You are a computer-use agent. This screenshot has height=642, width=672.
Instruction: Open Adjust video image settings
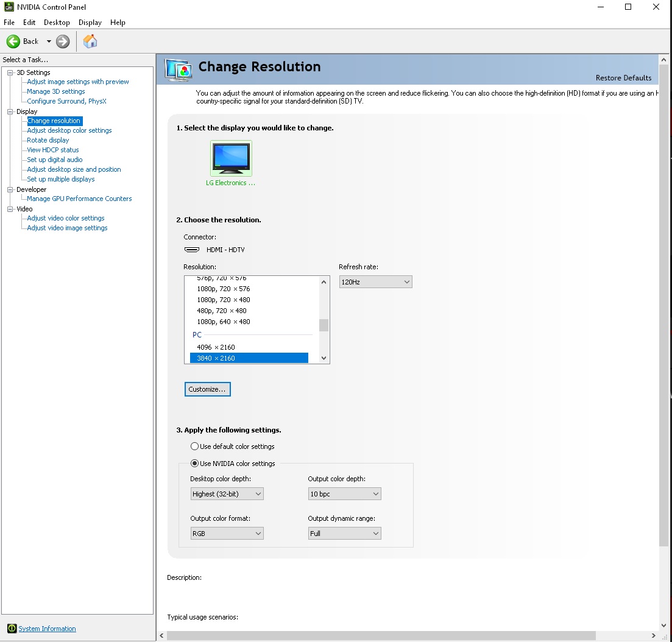click(67, 228)
